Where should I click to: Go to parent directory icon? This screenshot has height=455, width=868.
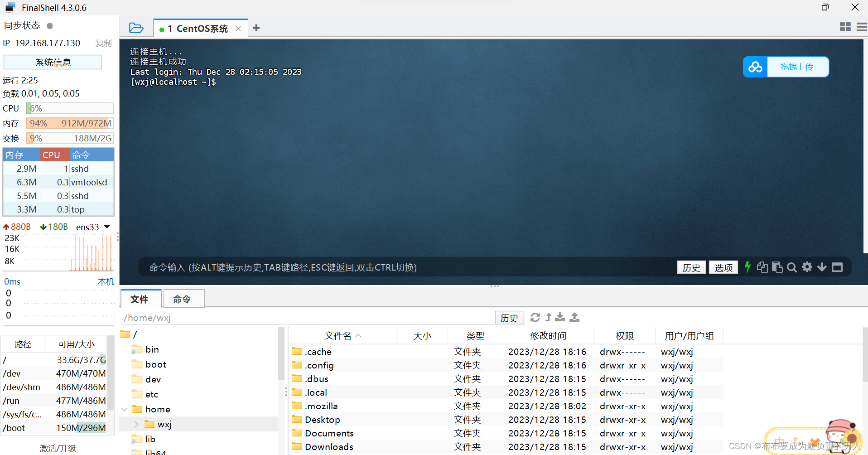tap(548, 317)
